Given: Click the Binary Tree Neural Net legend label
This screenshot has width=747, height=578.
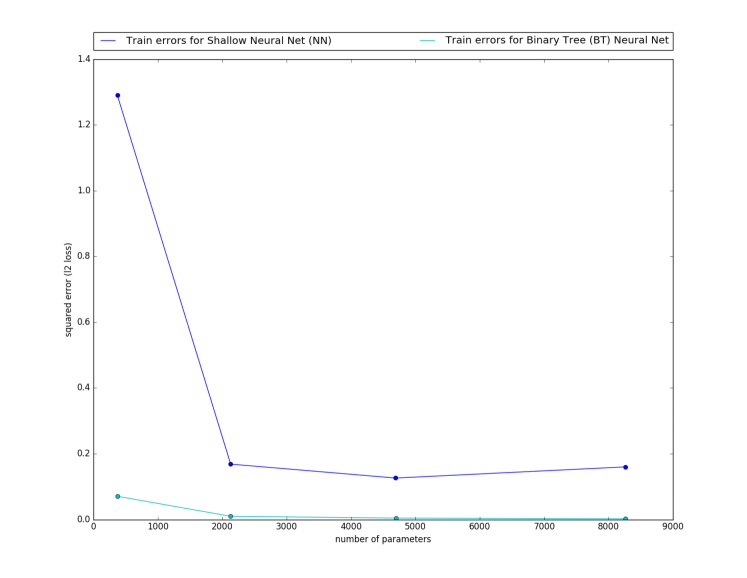Looking at the screenshot, I should click(557, 40).
